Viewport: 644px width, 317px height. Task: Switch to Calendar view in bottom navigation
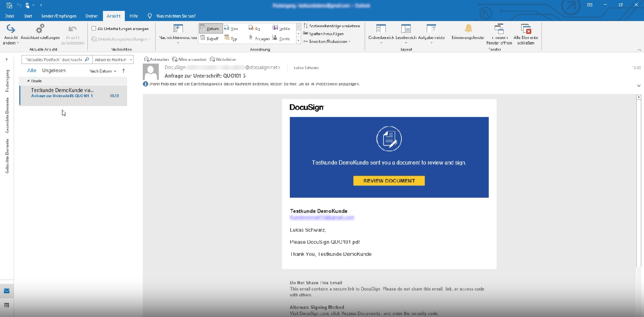coord(7,305)
